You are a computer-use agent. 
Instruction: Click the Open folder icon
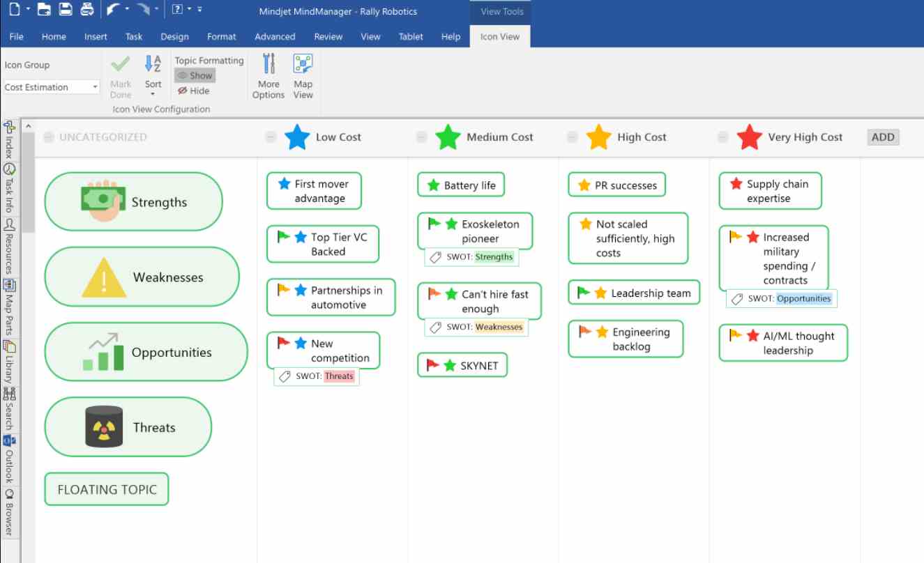(45, 9)
